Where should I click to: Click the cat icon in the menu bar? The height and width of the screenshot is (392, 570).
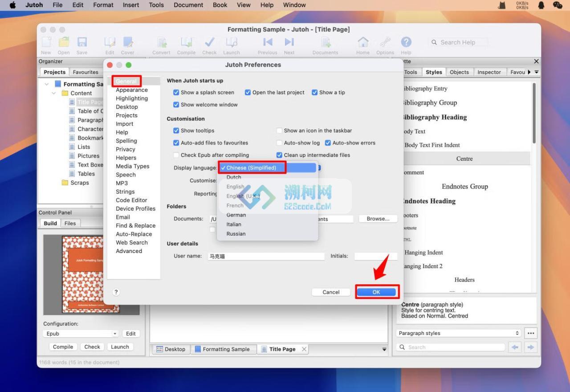[502, 5]
